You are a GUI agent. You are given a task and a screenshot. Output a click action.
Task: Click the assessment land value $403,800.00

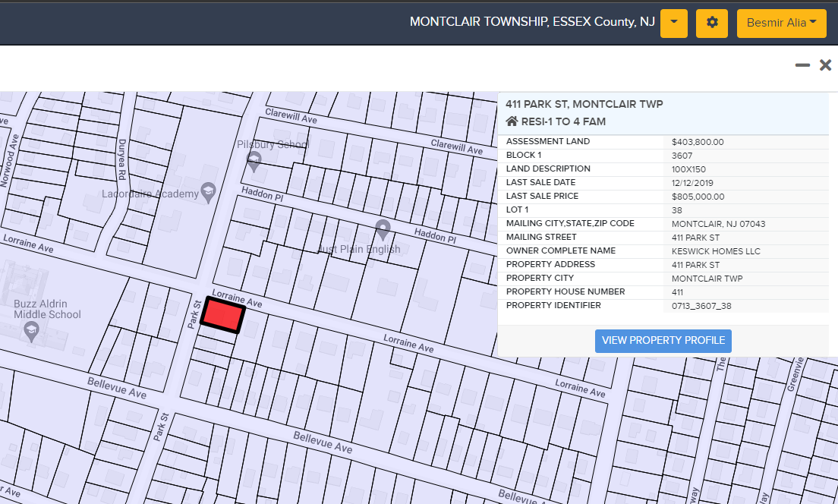698,142
